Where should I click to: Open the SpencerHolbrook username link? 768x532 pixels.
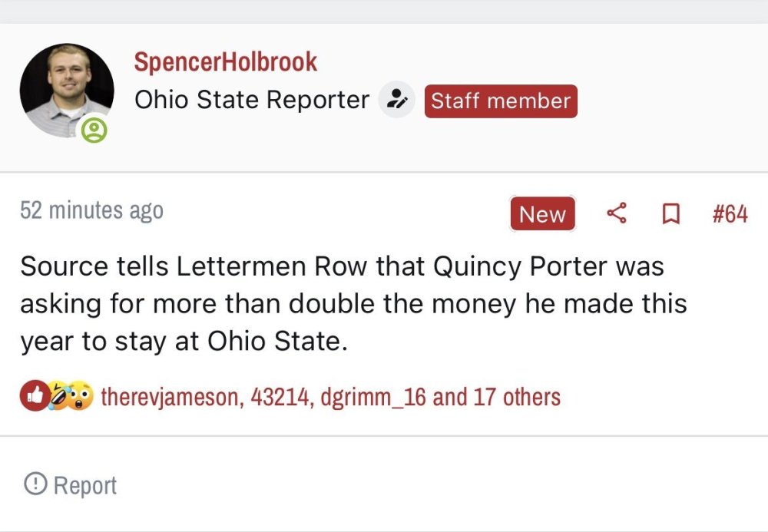(x=225, y=62)
